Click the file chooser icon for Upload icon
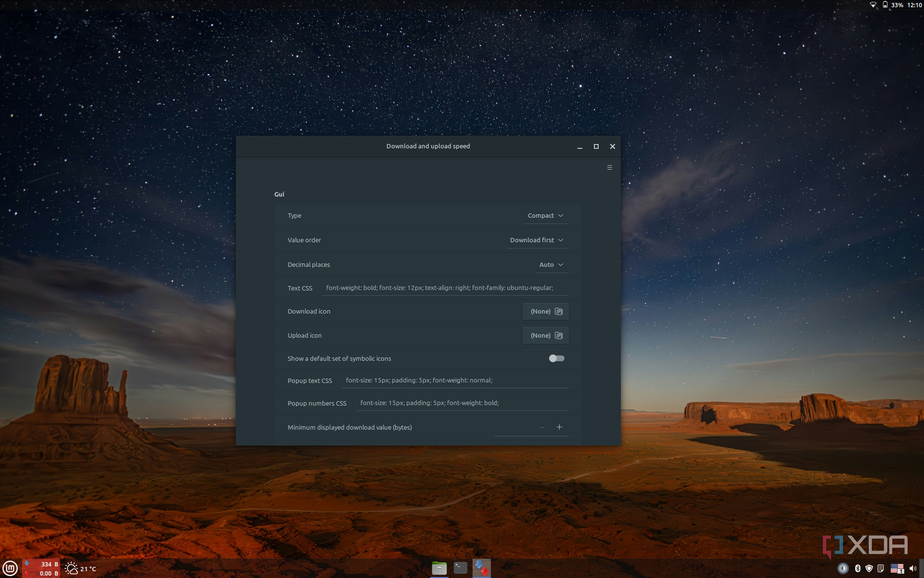Viewport: 924px width, 578px height. click(559, 336)
